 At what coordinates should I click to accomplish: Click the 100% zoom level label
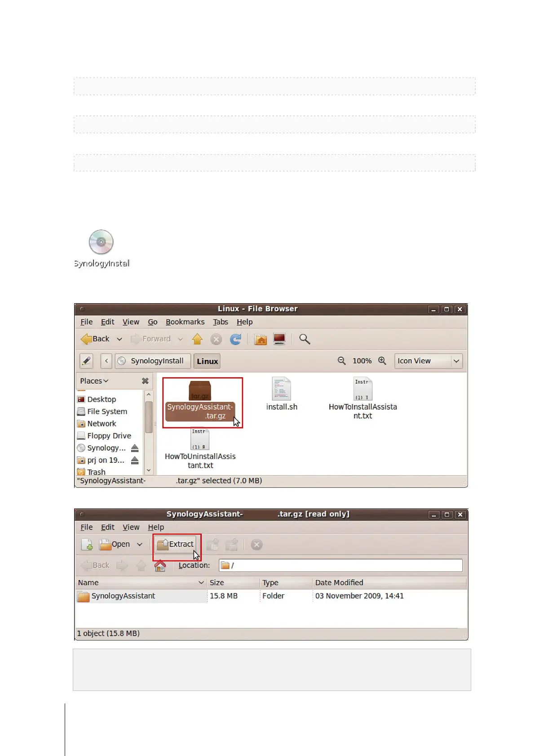pos(362,361)
